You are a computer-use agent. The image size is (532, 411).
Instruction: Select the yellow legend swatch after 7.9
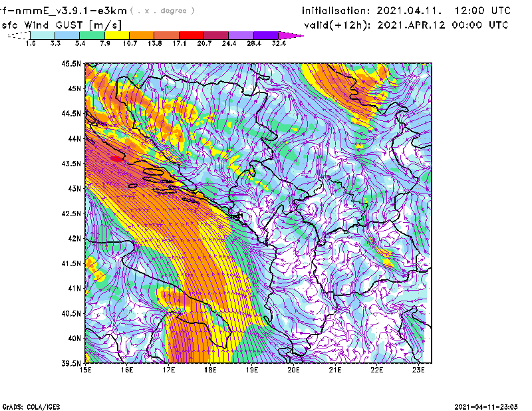click(117, 35)
